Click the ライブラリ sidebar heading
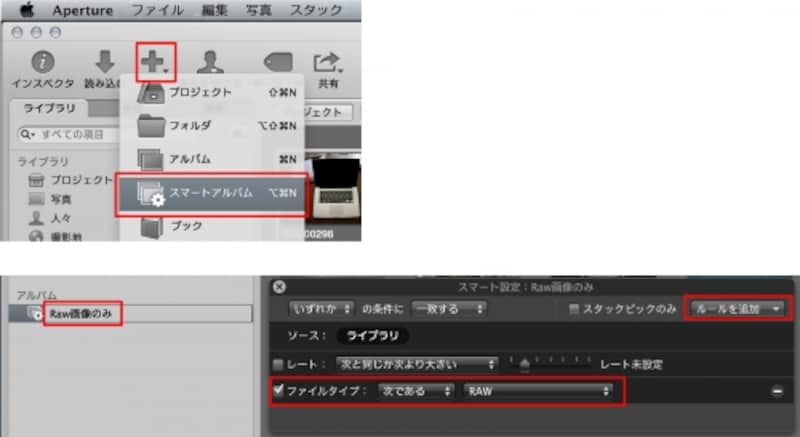The image size is (800, 437). click(43, 162)
